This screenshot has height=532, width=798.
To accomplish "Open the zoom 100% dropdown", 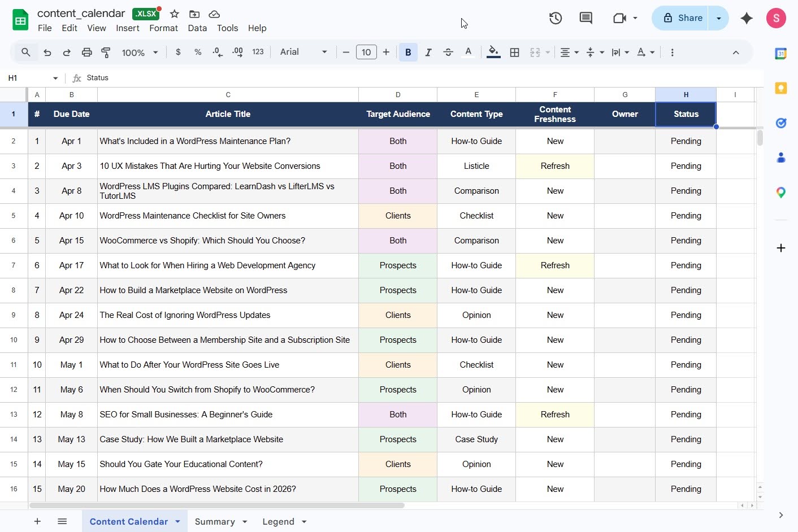I will click(x=140, y=53).
